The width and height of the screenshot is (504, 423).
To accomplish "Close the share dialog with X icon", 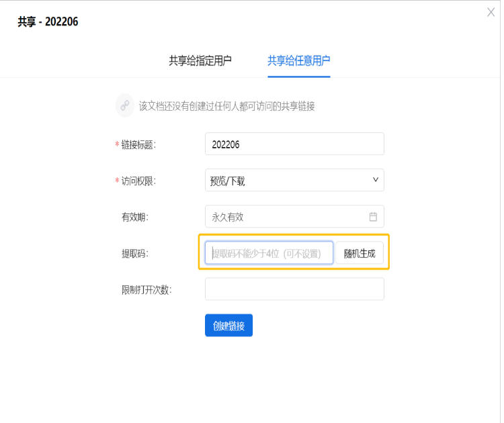I will 491,12.
